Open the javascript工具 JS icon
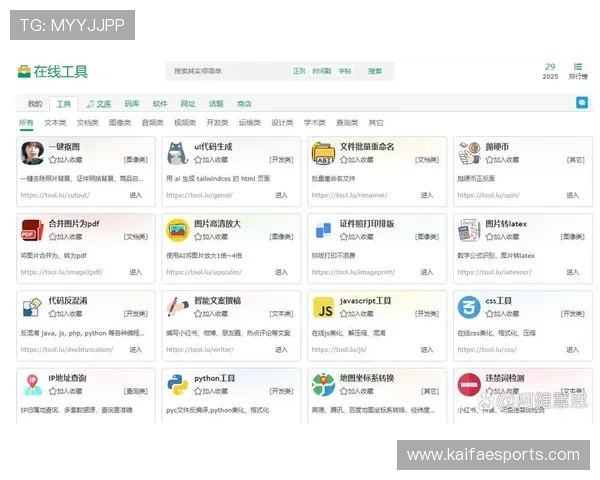Screen dimensions: 600x480 323,307
